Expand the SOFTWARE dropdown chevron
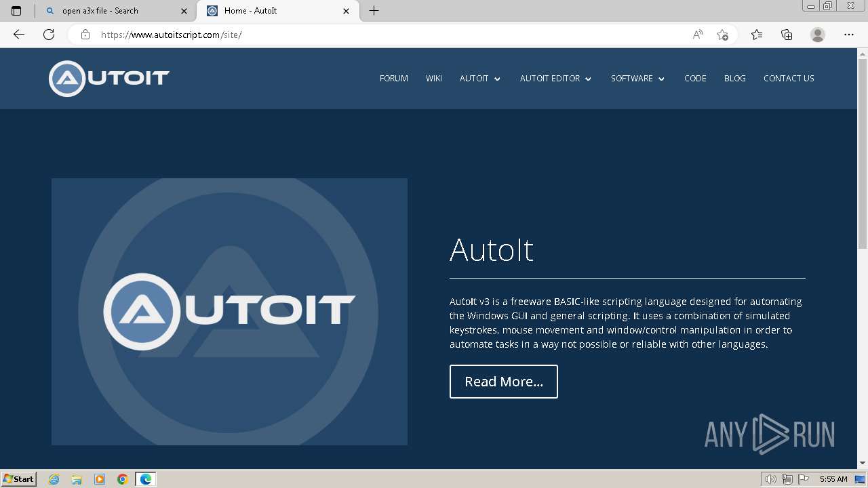The image size is (868, 488). tap(661, 79)
